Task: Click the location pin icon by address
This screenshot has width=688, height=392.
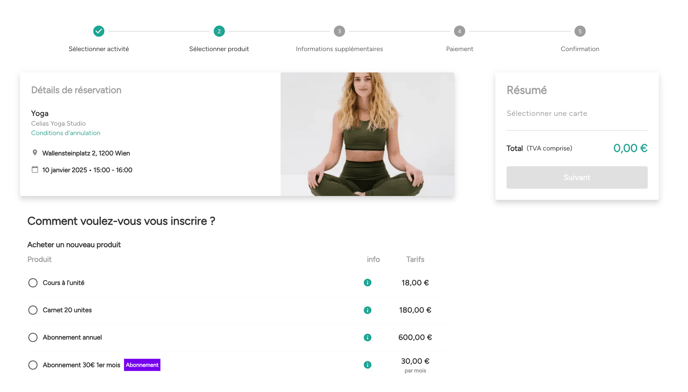Action: click(x=35, y=153)
